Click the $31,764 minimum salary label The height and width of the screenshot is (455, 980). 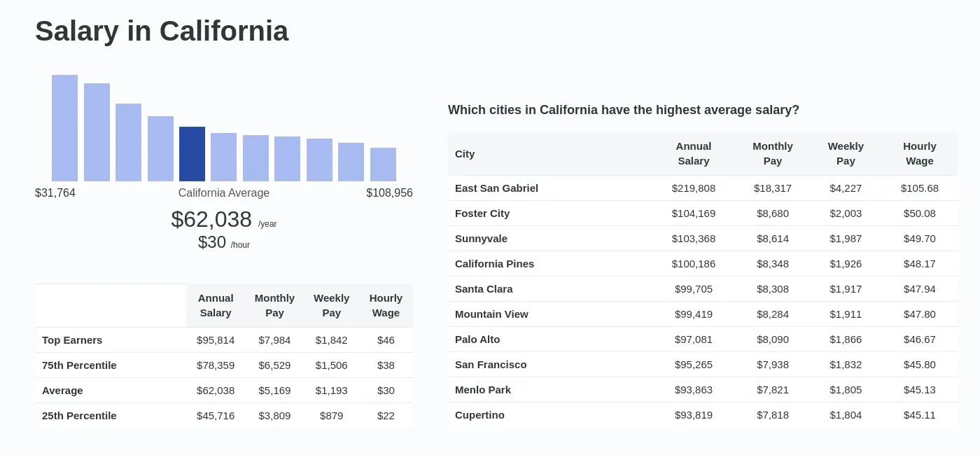tap(55, 192)
